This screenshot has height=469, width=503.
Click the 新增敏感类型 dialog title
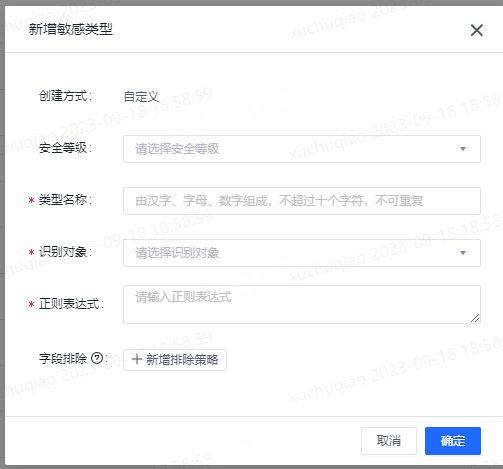point(71,29)
